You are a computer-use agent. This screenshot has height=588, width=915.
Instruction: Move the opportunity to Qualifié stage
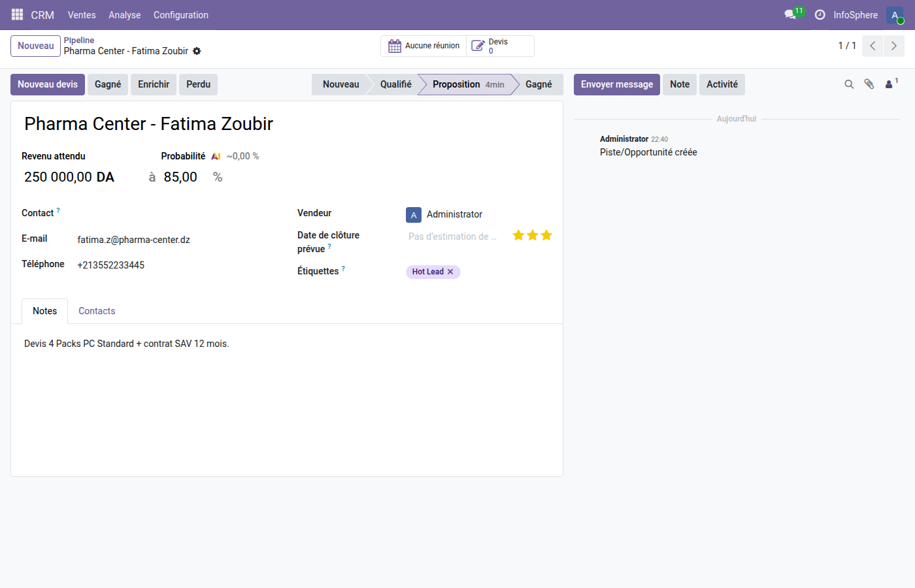395,84
